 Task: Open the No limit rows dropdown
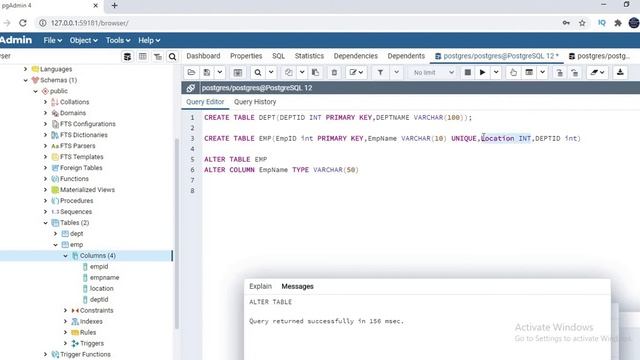[433, 73]
